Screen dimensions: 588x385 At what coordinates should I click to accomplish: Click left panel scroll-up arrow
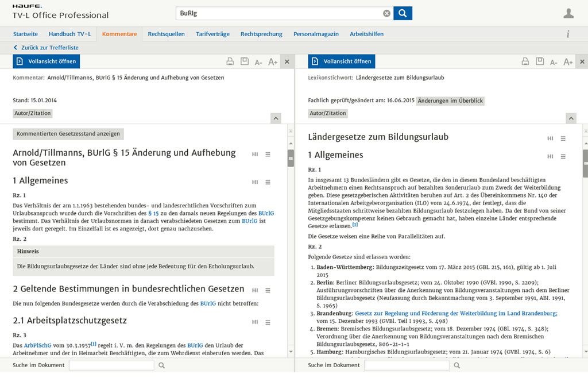coord(291,144)
